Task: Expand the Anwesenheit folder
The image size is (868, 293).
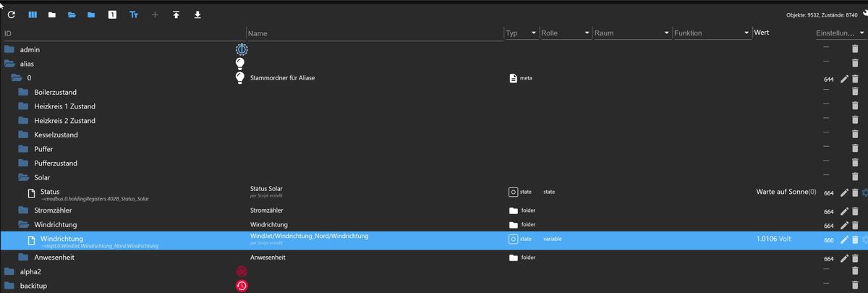Action: click(x=24, y=258)
